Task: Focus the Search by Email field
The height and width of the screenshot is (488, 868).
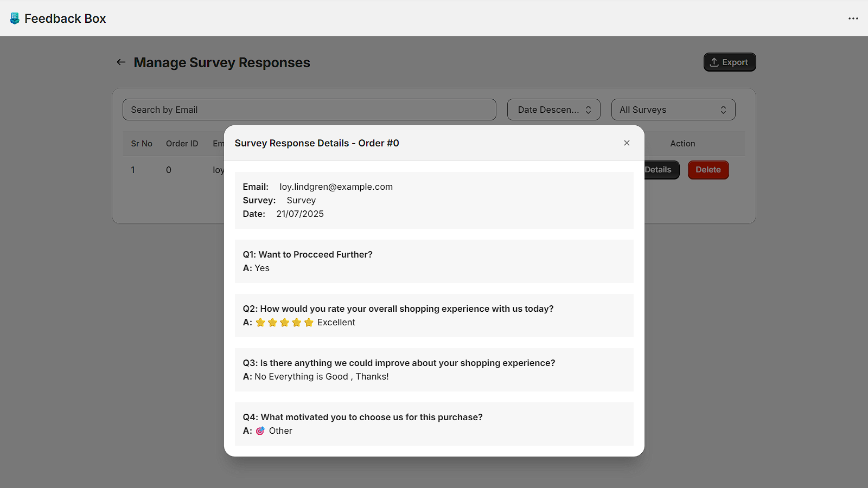Action: click(x=309, y=110)
